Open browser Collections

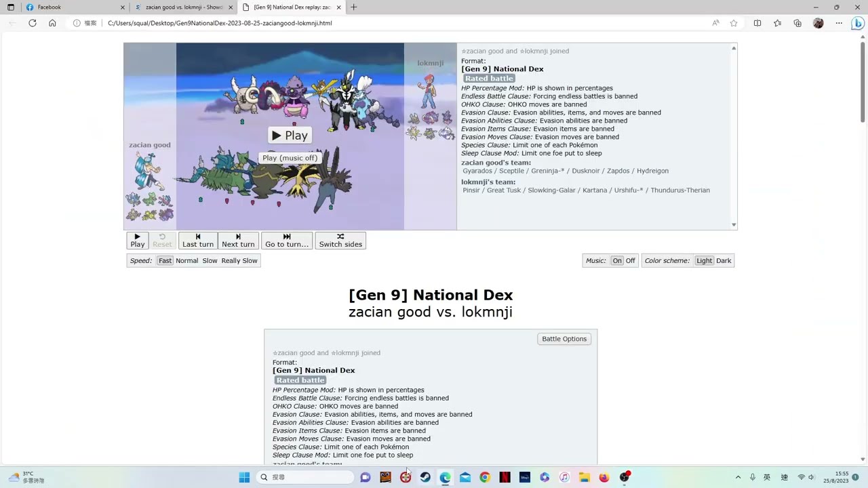pyautogui.click(x=797, y=23)
